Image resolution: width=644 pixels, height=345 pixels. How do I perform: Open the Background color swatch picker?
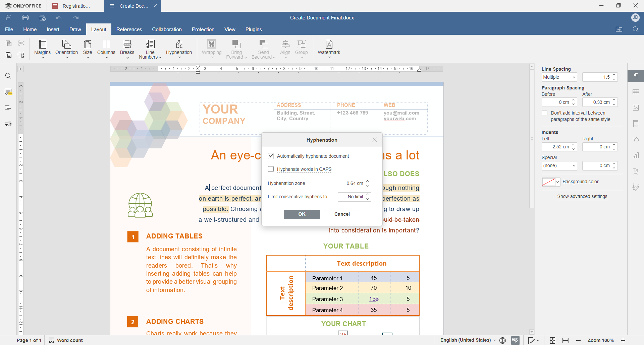[551, 182]
